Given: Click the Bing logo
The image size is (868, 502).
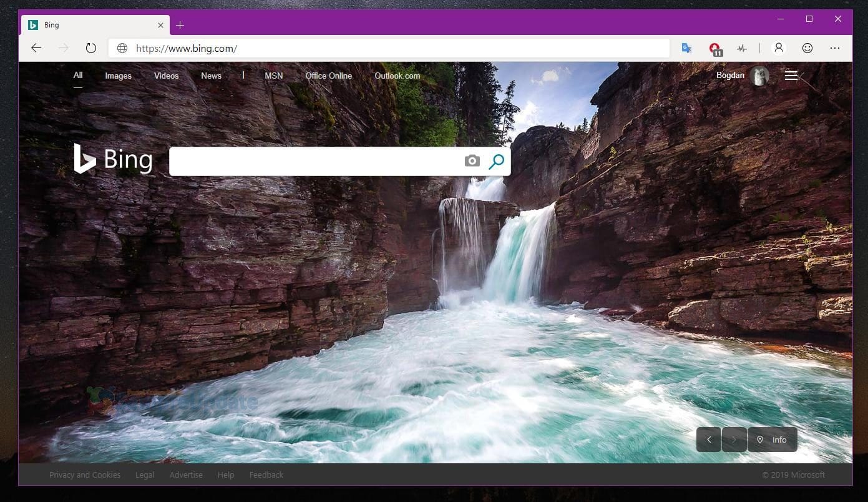Looking at the screenshot, I should tap(113, 159).
